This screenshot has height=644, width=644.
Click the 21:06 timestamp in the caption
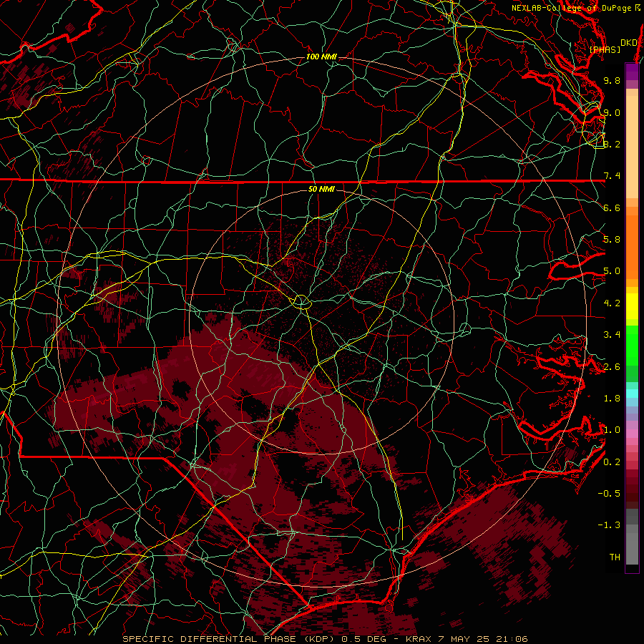[x=513, y=639]
